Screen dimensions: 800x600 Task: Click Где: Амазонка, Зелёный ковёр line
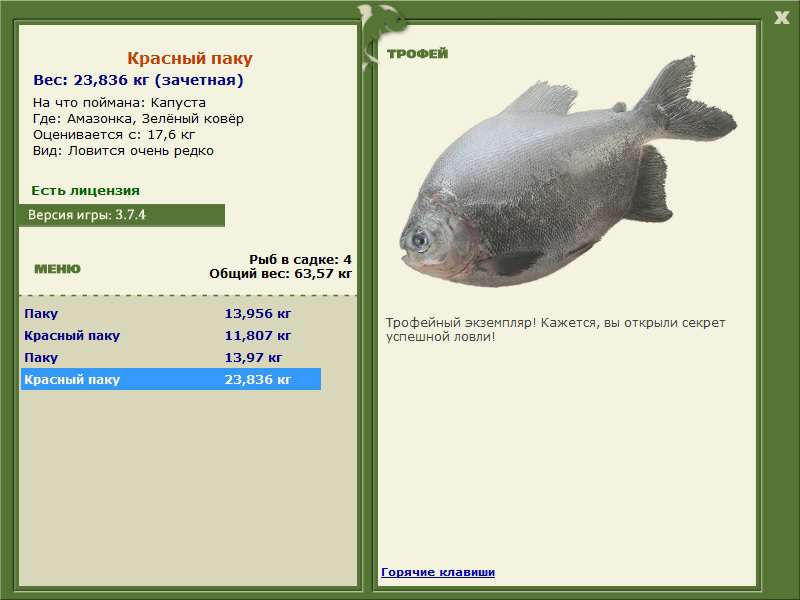138,118
